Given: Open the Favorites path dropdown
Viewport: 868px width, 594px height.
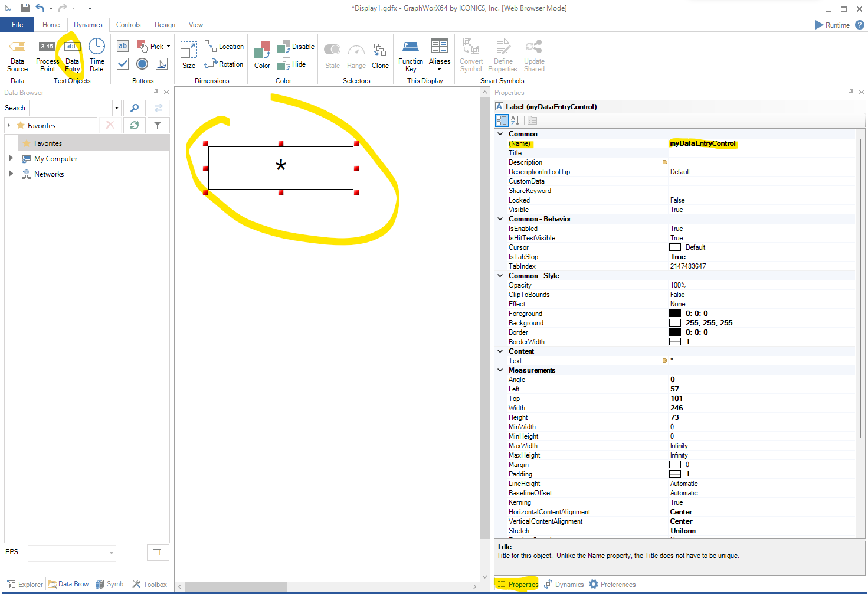Looking at the screenshot, I should tap(9, 125).
